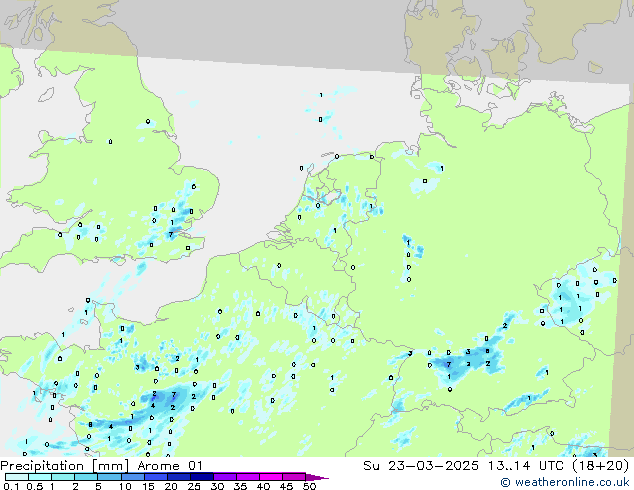Select the '(18+20)' forecast offset text
634x490 pixels.
tap(601, 466)
